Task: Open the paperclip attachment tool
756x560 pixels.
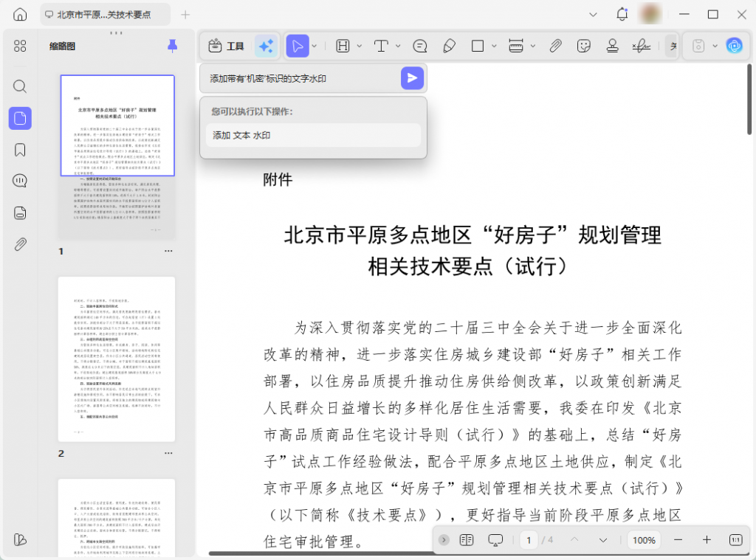Action: (x=555, y=46)
